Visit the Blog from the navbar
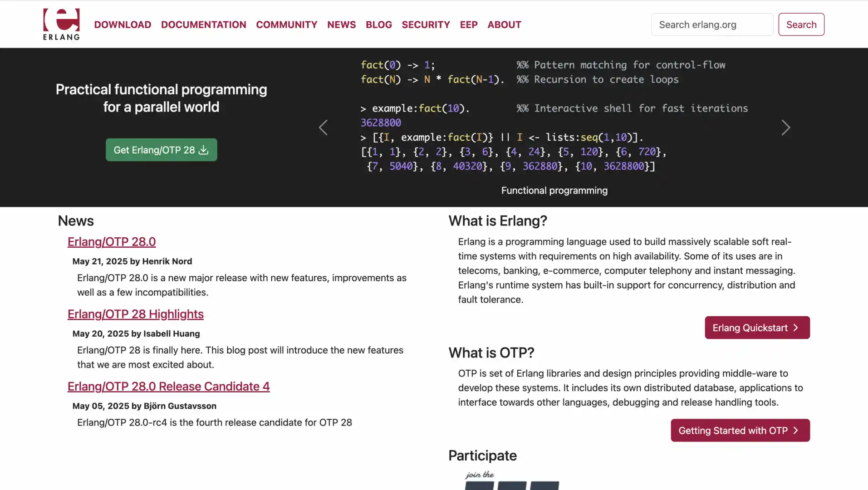Screen dimensions: 868x490 coord(378,24)
